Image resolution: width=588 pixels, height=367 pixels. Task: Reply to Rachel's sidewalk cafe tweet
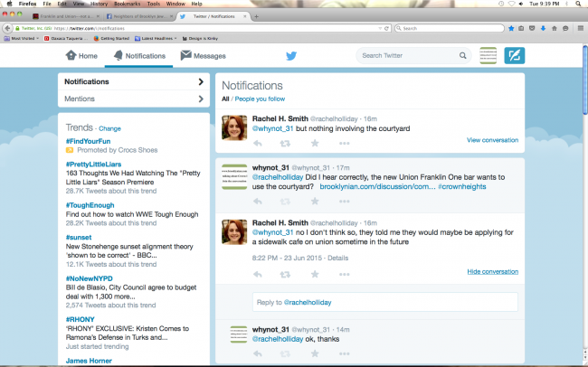pos(258,275)
